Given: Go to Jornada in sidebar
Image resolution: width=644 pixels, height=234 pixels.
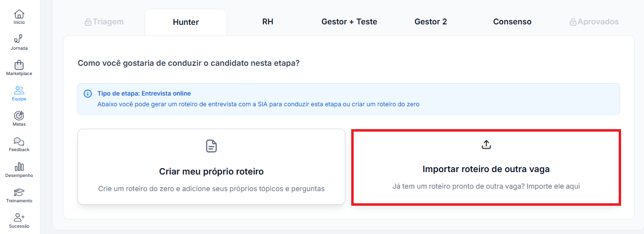Looking at the screenshot, I should (19, 40).
